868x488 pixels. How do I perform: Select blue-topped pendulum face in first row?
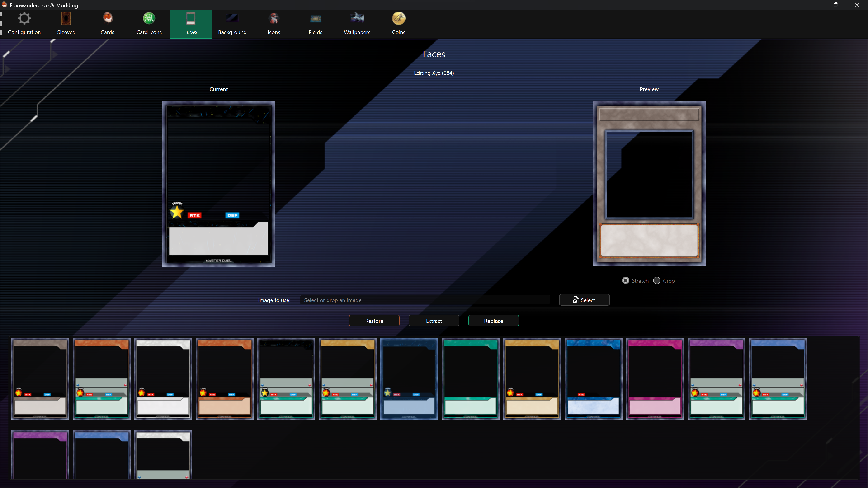[778, 379]
